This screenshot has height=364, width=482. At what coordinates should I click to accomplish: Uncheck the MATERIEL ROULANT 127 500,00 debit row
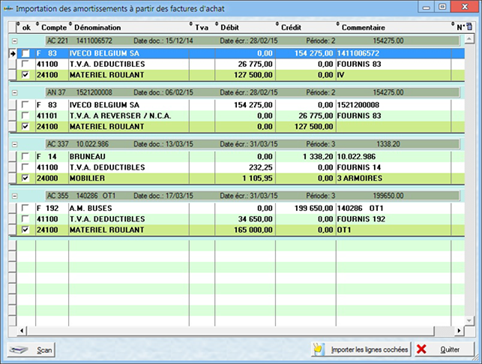[x=25, y=75]
